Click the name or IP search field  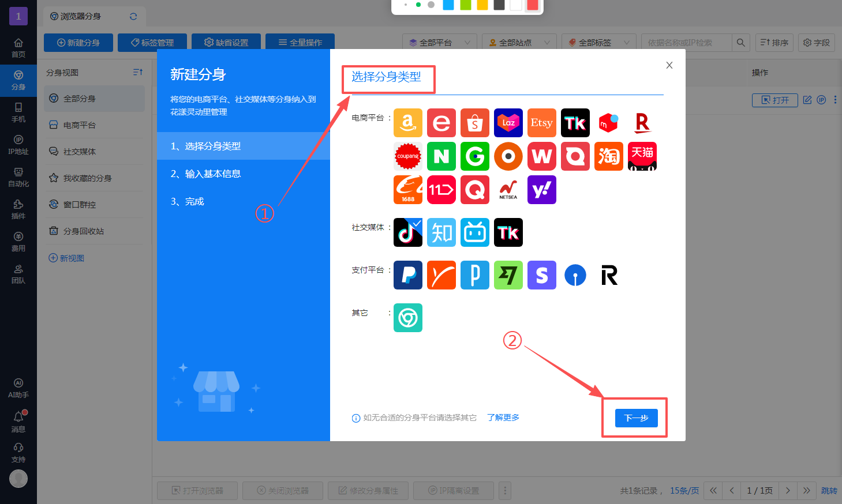(686, 43)
